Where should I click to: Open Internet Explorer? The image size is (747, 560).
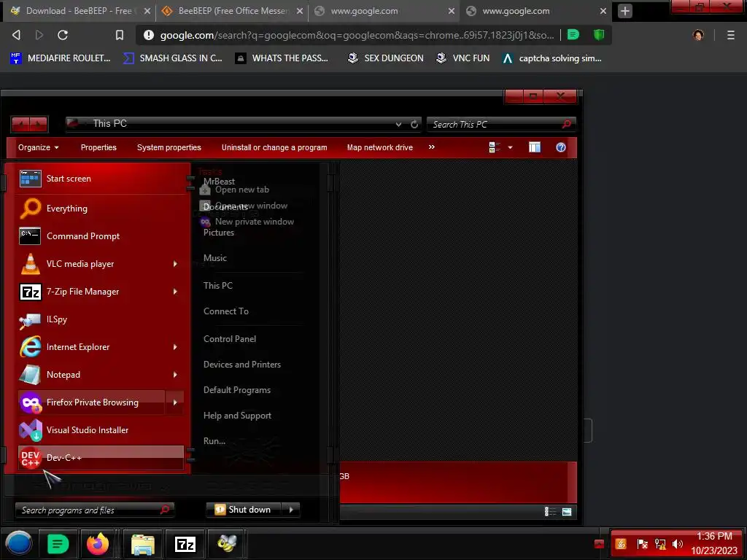click(x=91, y=346)
